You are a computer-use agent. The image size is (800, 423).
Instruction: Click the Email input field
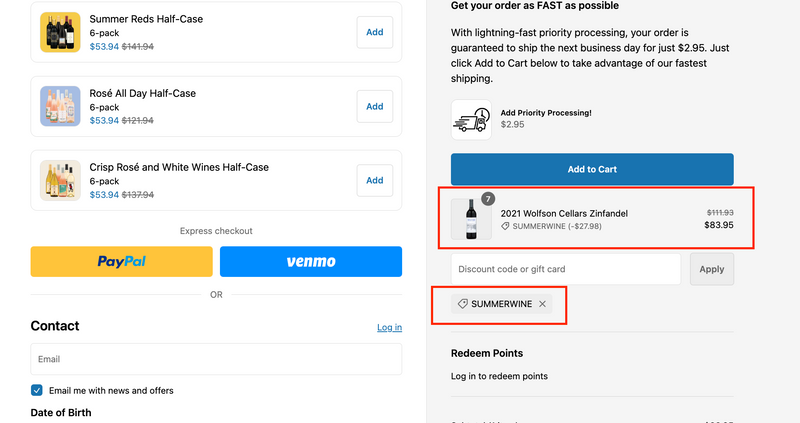coord(216,359)
